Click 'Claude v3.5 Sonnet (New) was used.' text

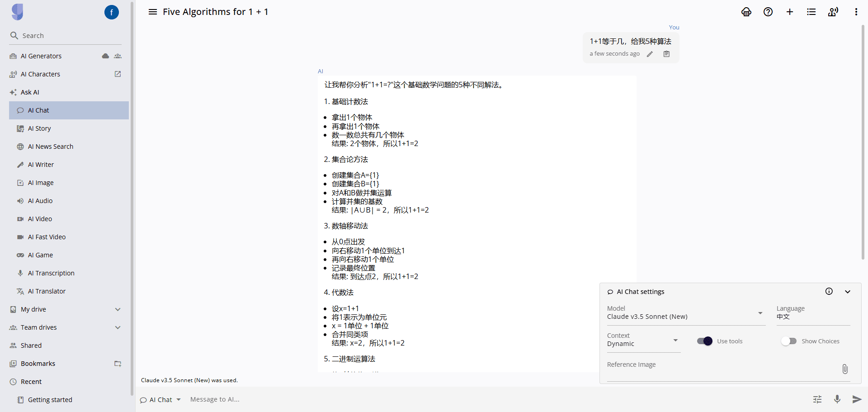[189, 380]
